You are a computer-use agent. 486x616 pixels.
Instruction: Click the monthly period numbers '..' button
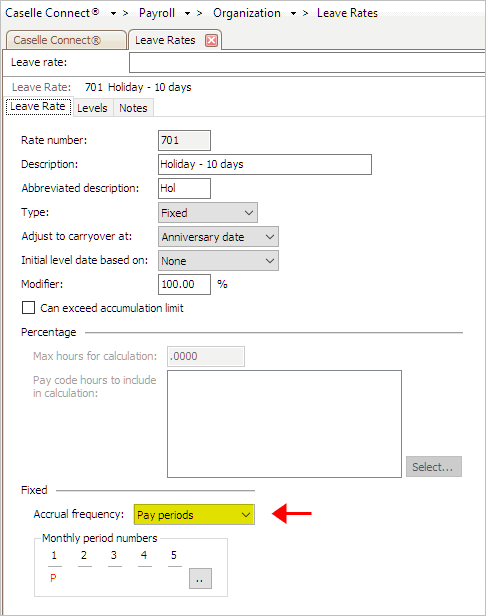click(200, 578)
